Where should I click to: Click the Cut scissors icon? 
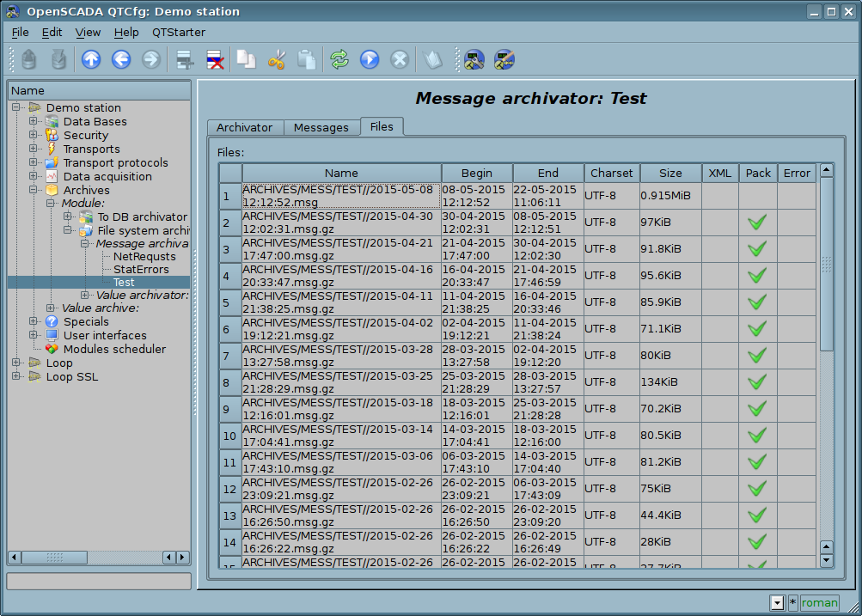tap(276, 59)
